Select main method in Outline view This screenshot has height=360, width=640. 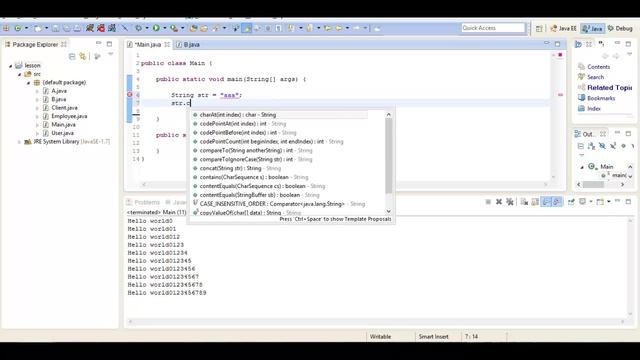pos(614,175)
